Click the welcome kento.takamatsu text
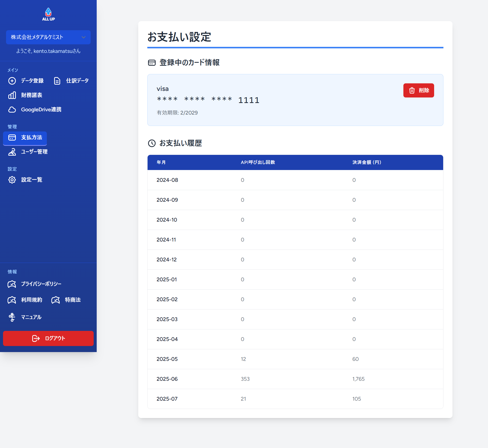 point(48,51)
